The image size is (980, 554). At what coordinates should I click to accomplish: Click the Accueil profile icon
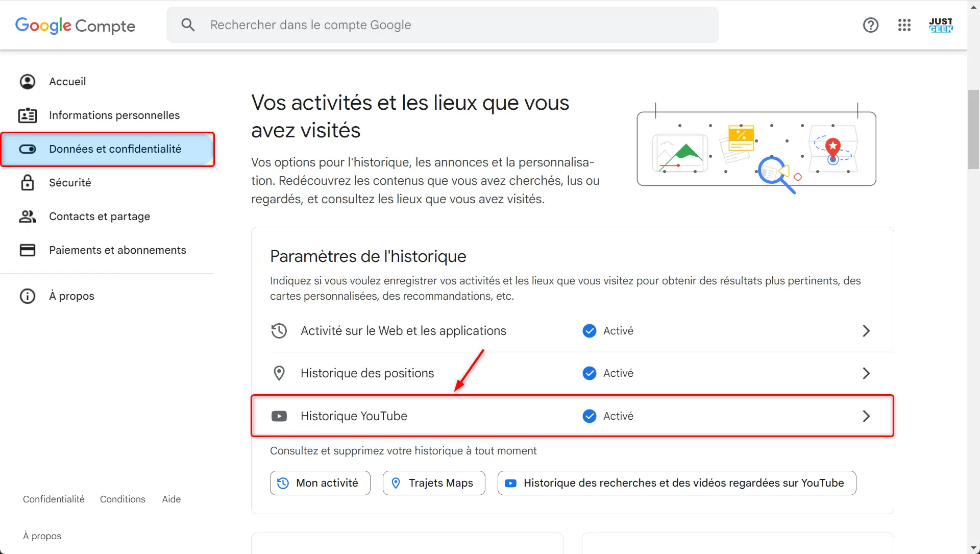[x=28, y=82]
